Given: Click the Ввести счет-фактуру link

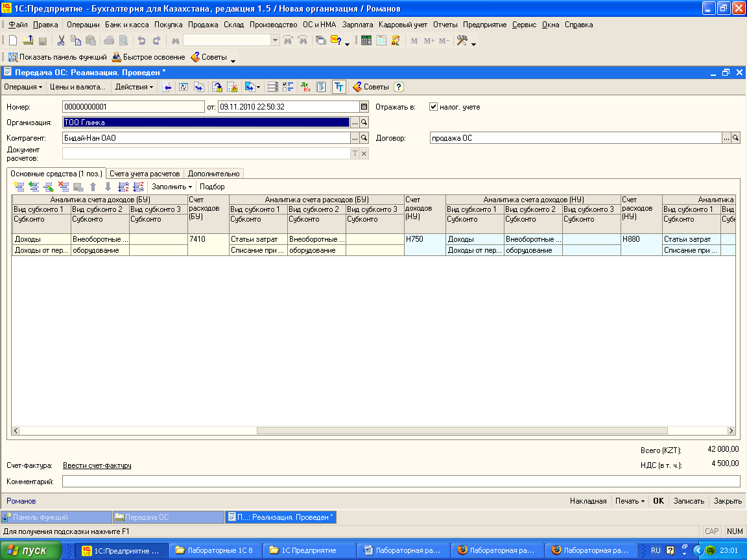Looking at the screenshot, I should click(97, 465).
